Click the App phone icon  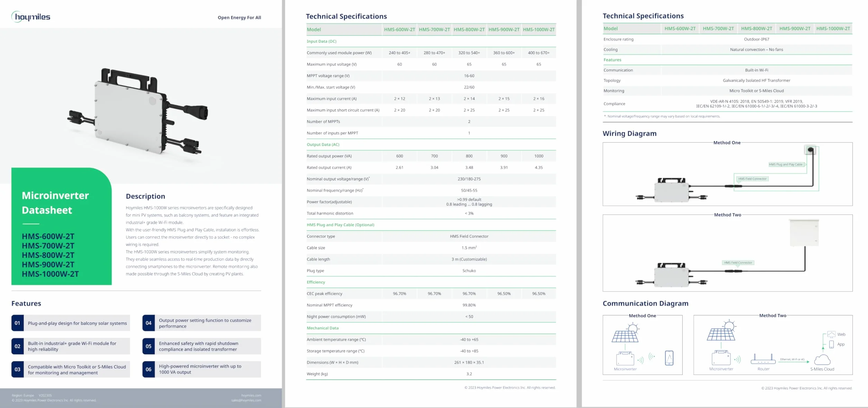[831, 344]
